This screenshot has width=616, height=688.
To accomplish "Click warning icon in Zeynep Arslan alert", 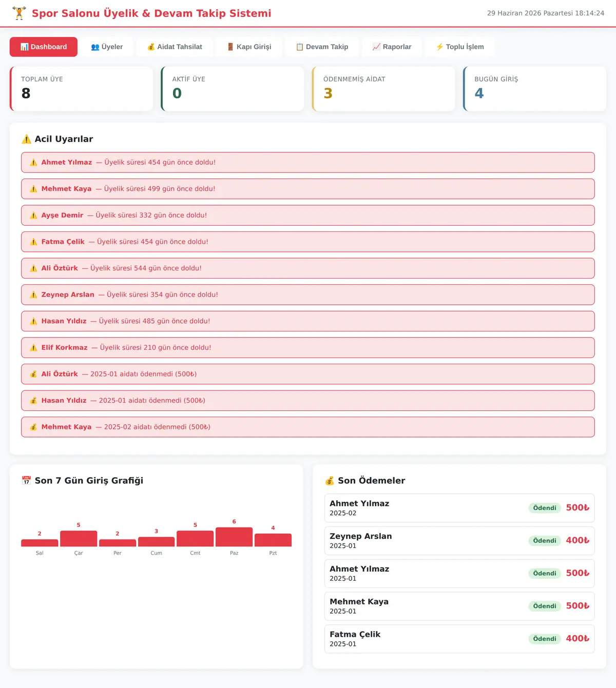I will point(33,295).
